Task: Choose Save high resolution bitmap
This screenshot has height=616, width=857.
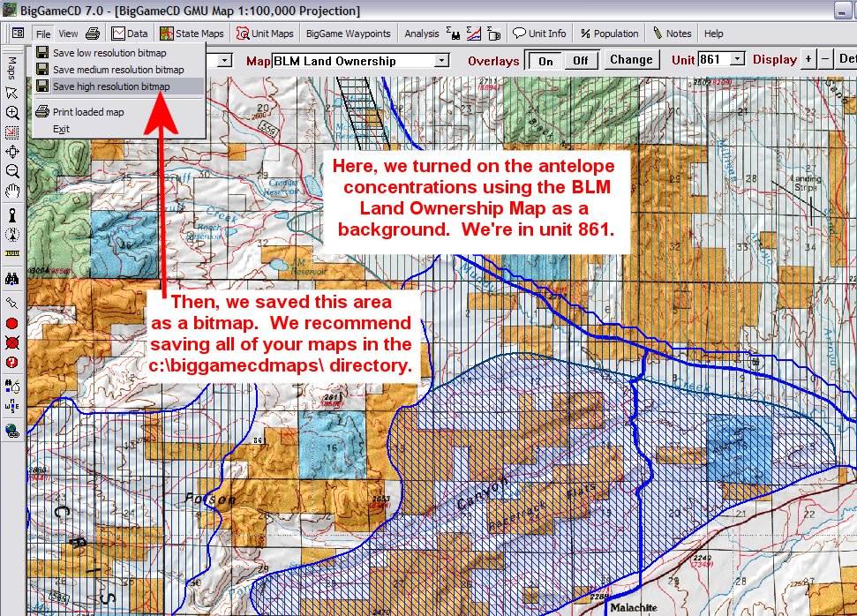Action: [119, 86]
